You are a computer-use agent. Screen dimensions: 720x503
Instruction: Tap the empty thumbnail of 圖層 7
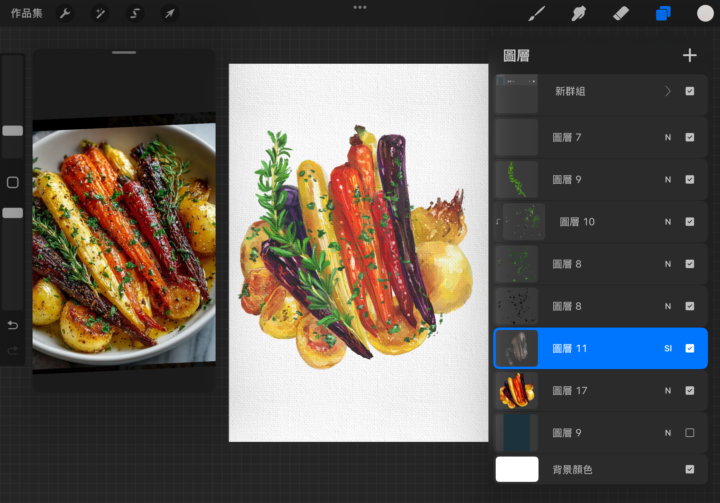tap(517, 137)
